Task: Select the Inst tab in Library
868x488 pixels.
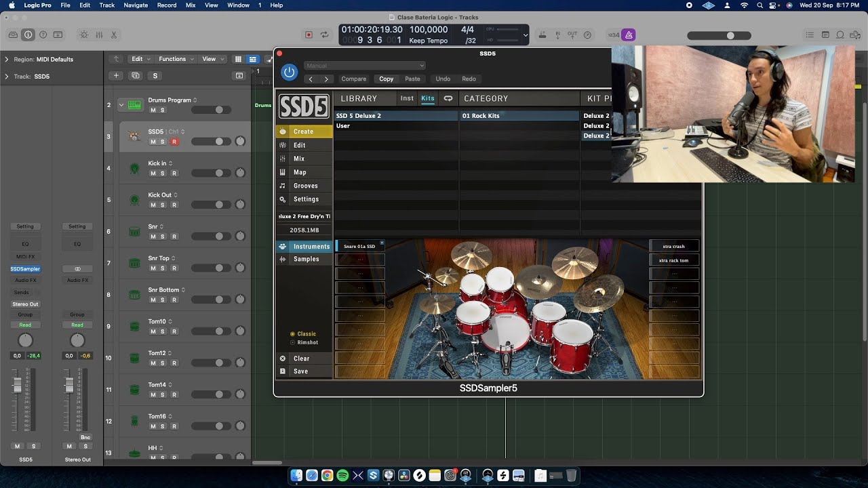Action: coord(407,98)
